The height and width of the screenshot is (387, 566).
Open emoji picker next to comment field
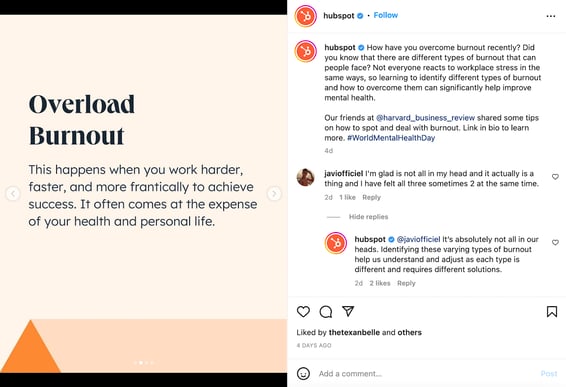tap(303, 373)
